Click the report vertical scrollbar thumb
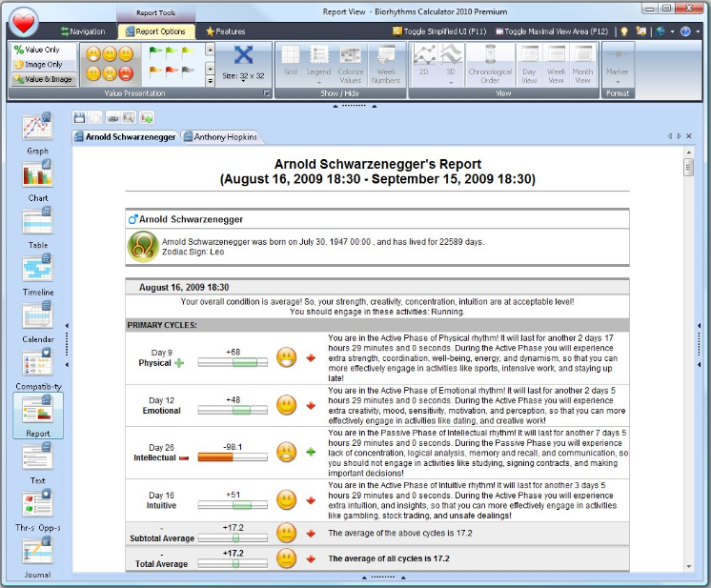711x588 pixels. 689,168
